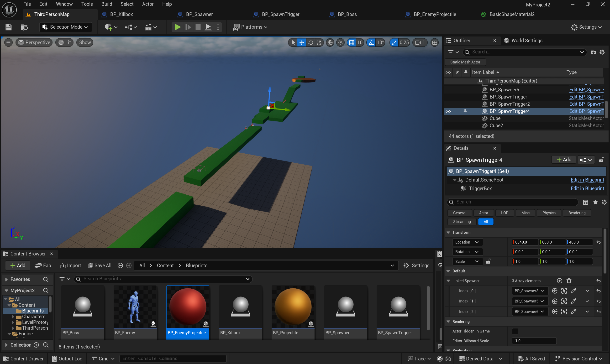Select the rotate transform tool icon
The height and width of the screenshot is (364, 610).
[x=311, y=43]
